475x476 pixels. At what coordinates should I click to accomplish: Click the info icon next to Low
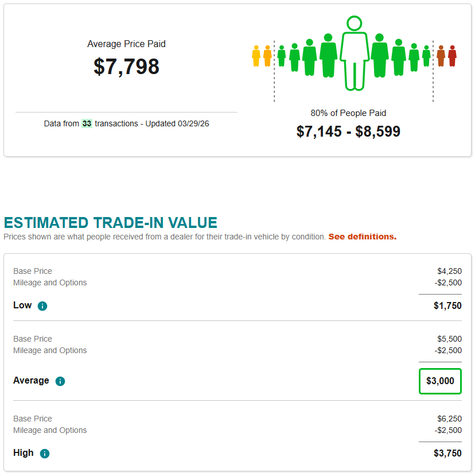42,306
